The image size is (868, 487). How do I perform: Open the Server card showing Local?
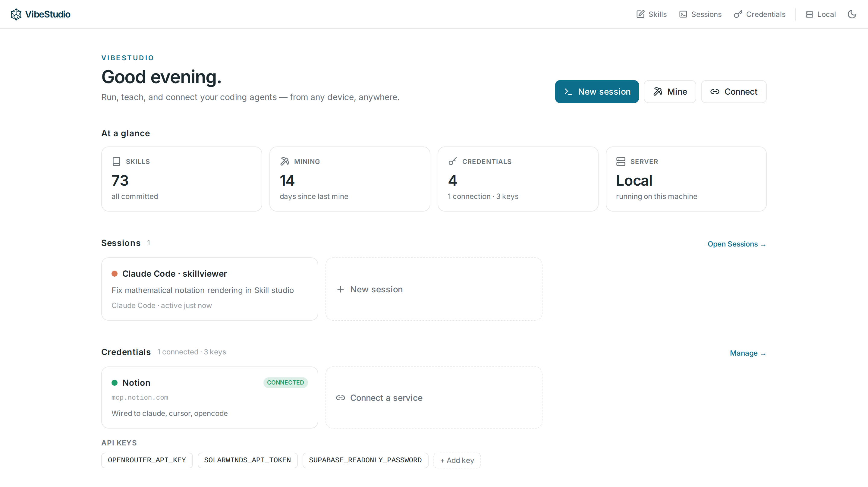click(x=686, y=179)
